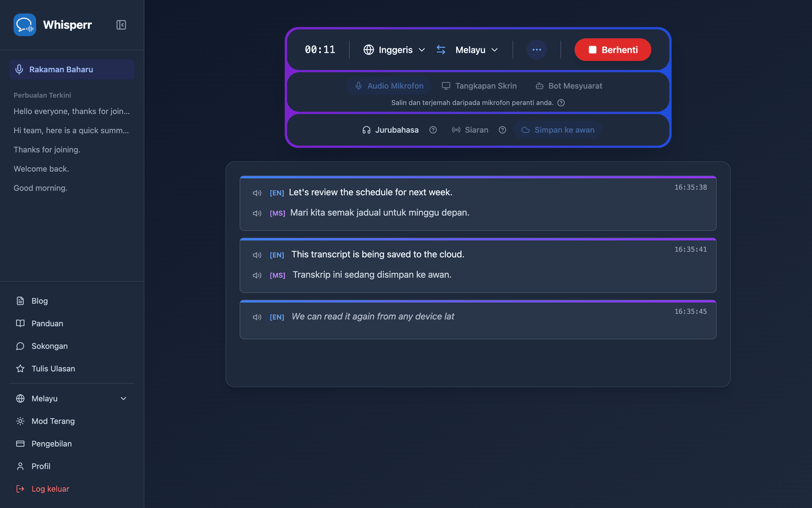
Task: Stop recording with the Berhenti button
Action: (x=613, y=50)
